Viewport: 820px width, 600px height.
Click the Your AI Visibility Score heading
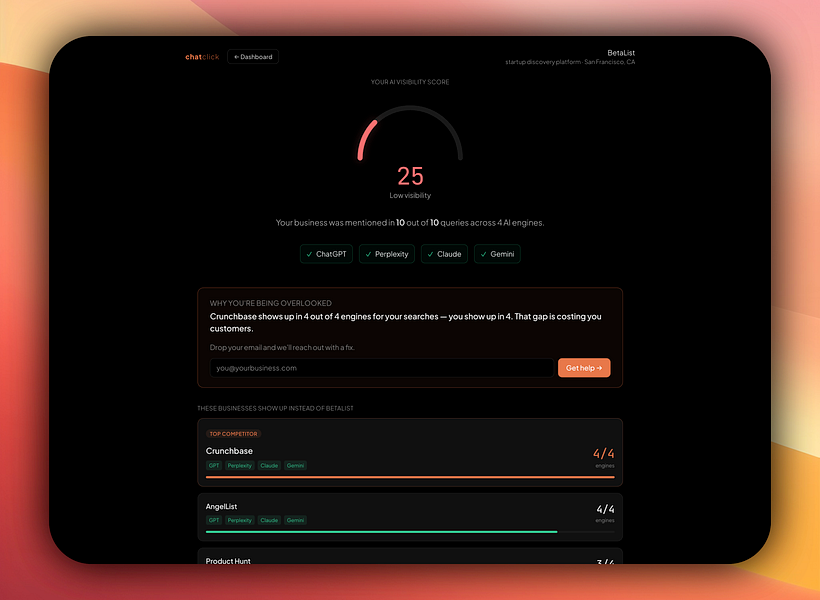tap(410, 82)
